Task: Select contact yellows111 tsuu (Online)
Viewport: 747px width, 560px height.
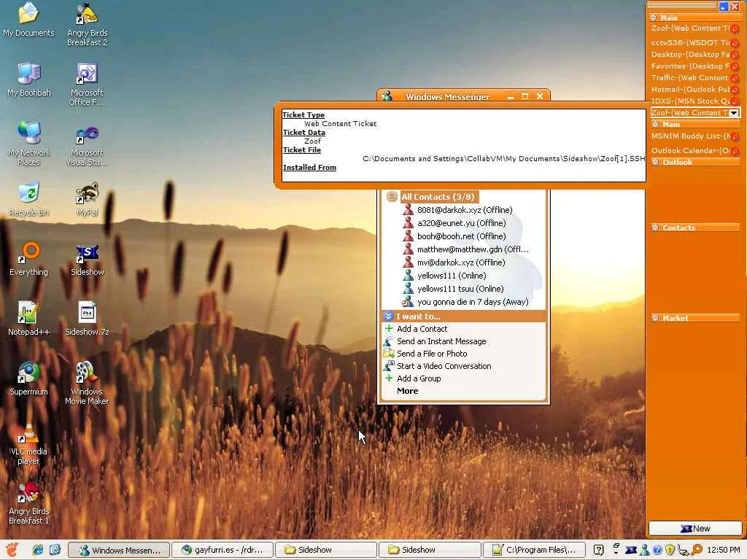Action: pos(460,289)
